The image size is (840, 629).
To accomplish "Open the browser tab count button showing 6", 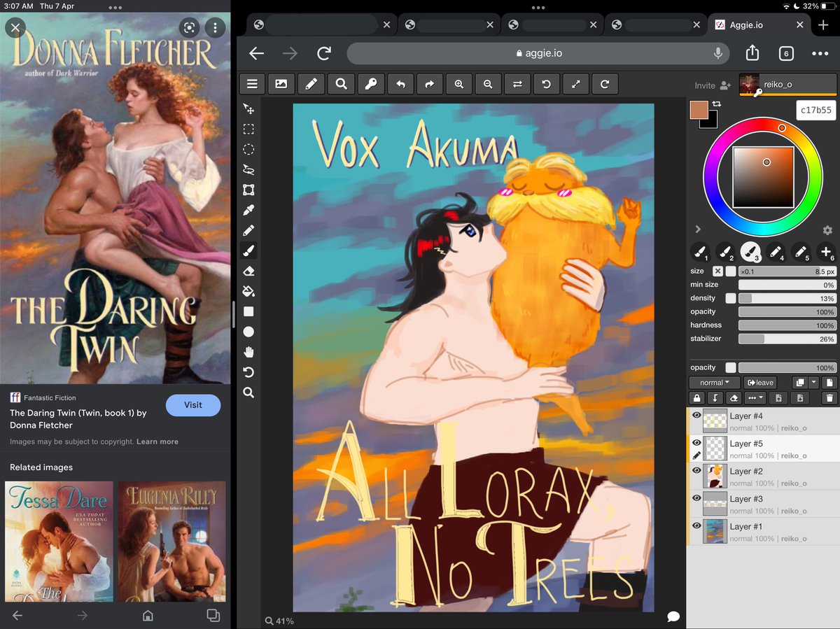I will (x=785, y=54).
